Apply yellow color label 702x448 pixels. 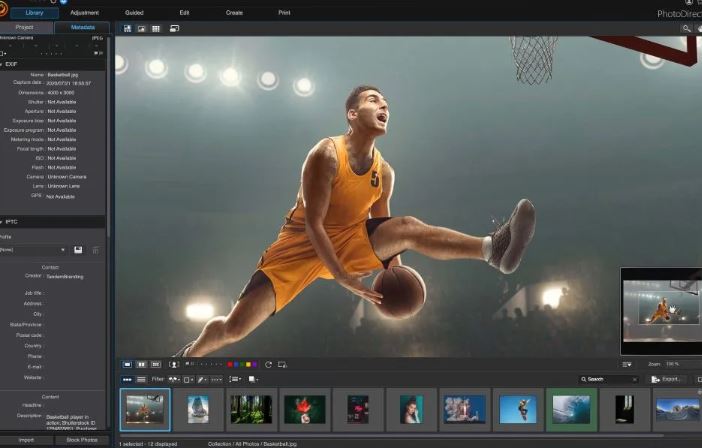point(248,365)
